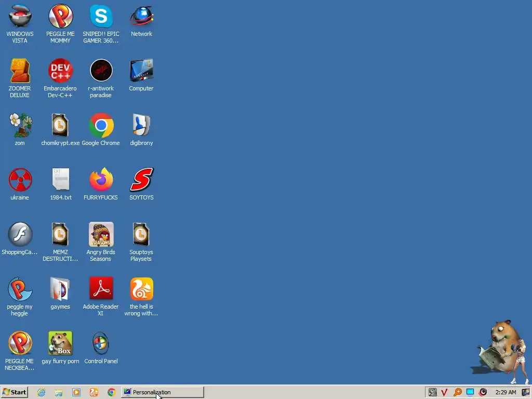Launch the media player quick launch icon

click(76, 393)
